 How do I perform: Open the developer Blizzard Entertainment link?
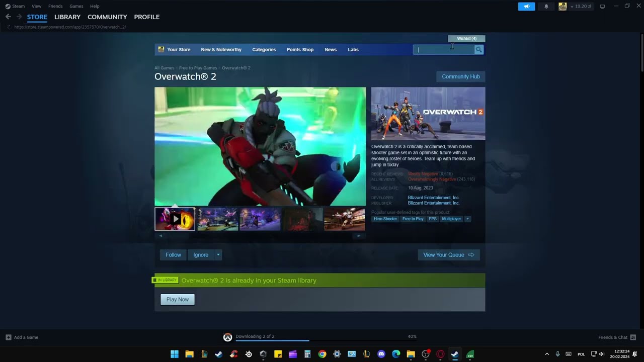tap(434, 198)
